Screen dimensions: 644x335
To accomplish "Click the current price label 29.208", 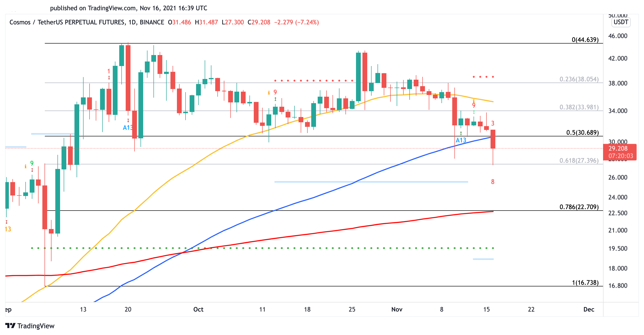I will click(x=618, y=148).
